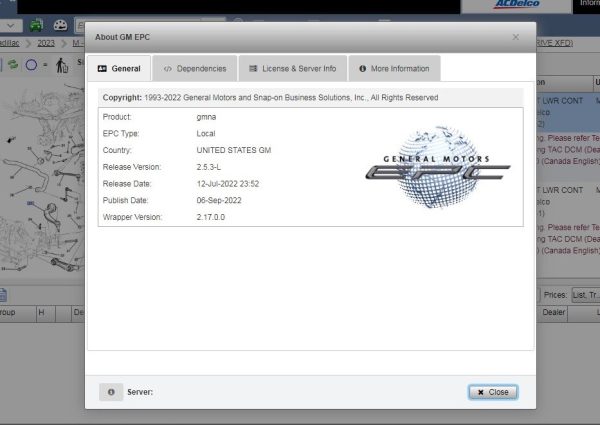Image resolution: width=600 pixels, height=425 pixels.
Task: Click the Release Date value 12-Jul-2022 23:52
Action: click(228, 184)
